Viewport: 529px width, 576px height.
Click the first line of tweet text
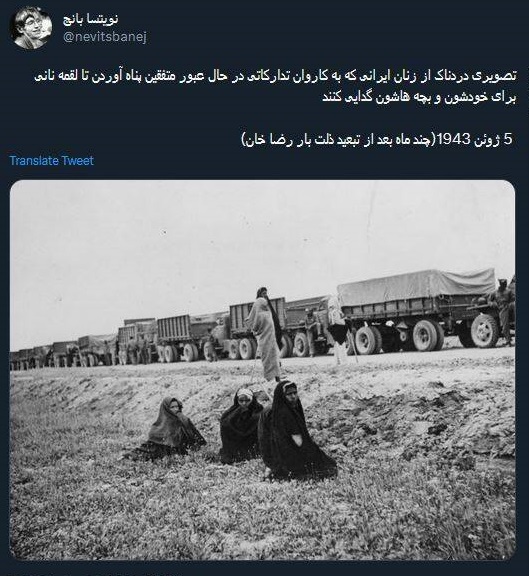276,76
